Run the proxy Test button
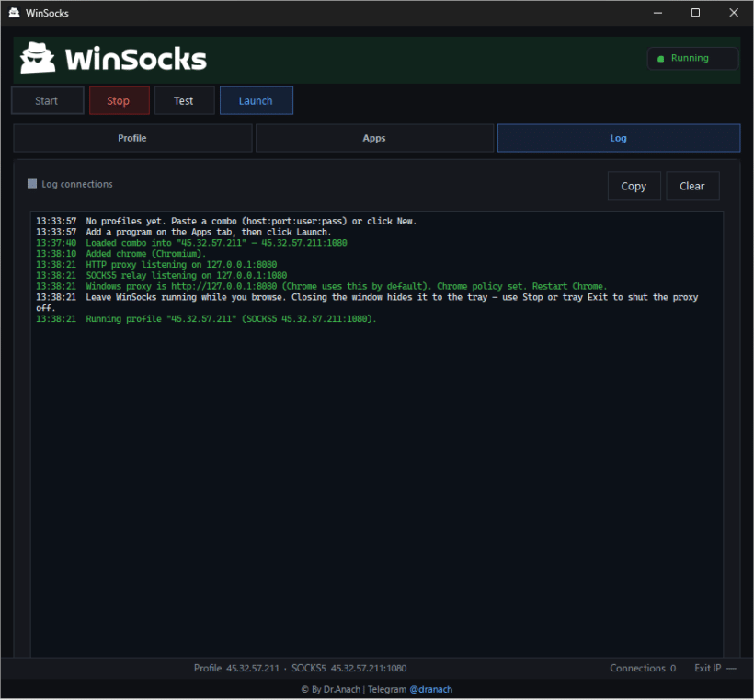Image resolution: width=754 pixels, height=700 pixels. [x=184, y=100]
